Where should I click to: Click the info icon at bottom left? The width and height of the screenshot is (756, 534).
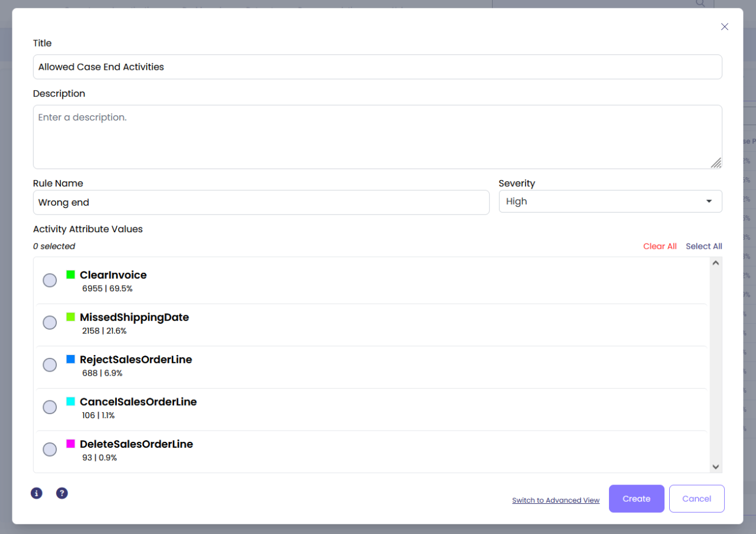pyautogui.click(x=37, y=493)
